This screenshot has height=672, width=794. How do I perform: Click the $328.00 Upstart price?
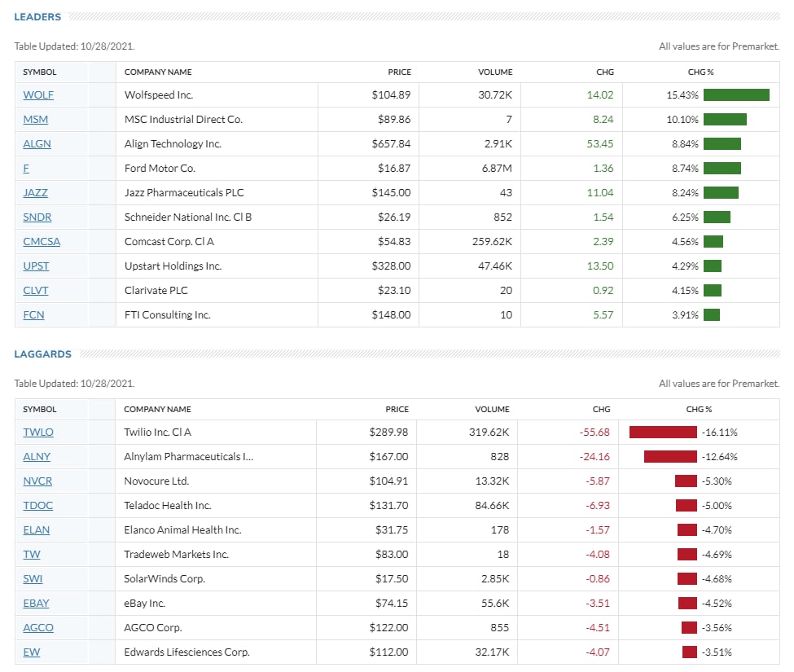click(391, 266)
